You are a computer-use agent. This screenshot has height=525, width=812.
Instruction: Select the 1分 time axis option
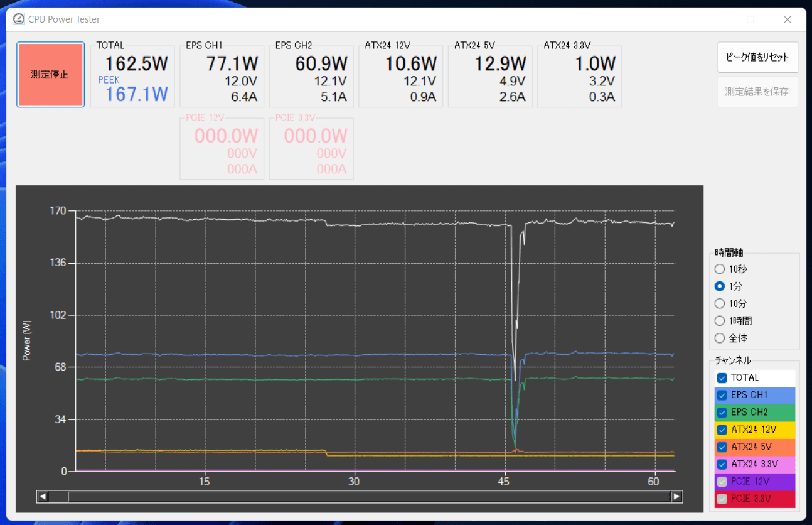719,286
